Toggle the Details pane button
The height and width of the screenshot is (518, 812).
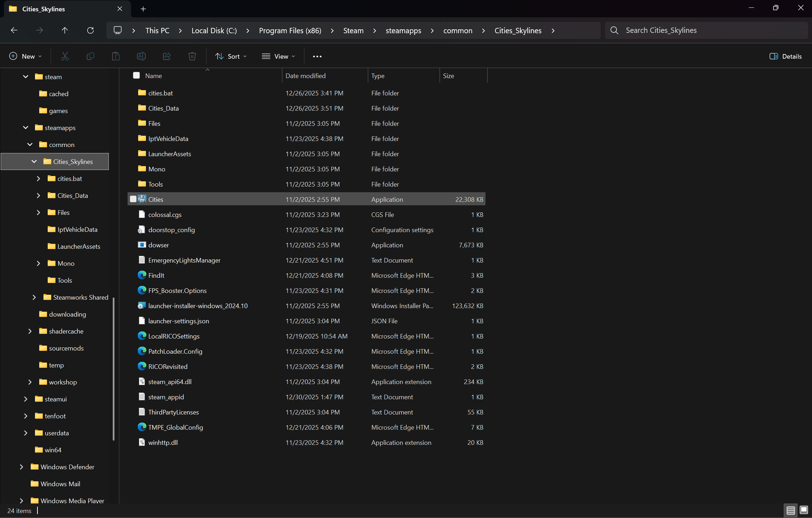pyautogui.click(x=785, y=56)
